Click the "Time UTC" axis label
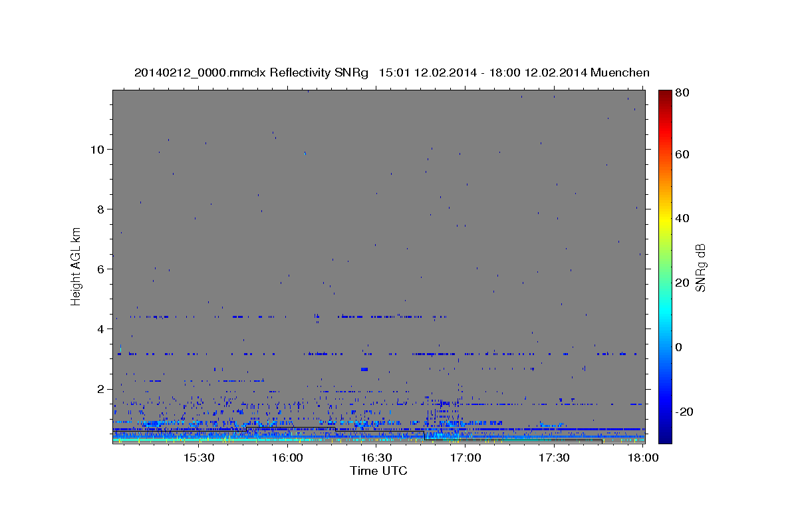 click(378, 471)
